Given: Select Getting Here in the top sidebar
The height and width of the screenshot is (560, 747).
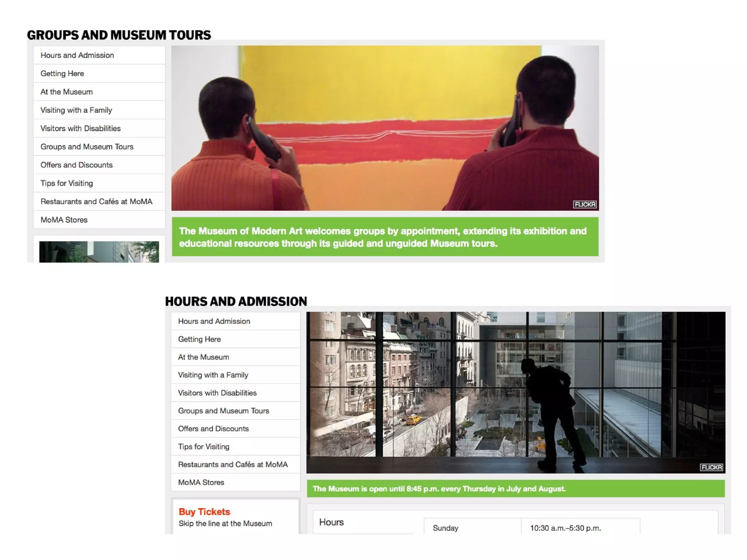Looking at the screenshot, I should tap(62, 73).
